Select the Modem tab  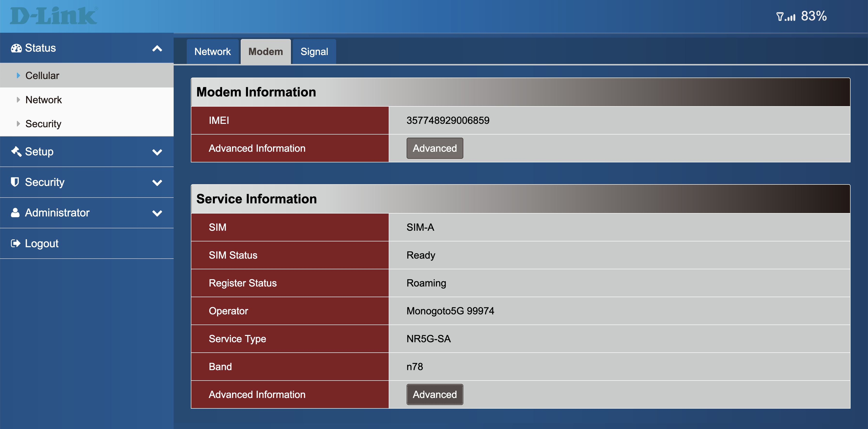click(265, 52)
